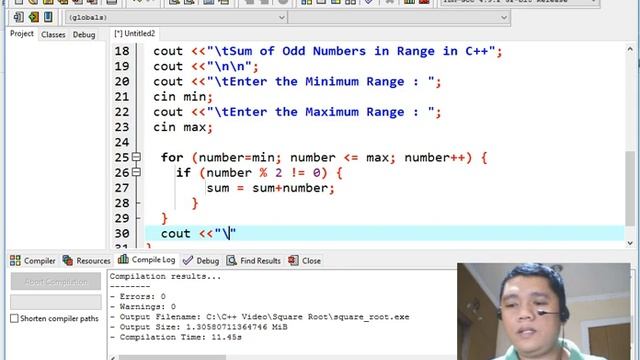Click the Insert toolbar icon beside the globals dropdown
This screenshot has width=640, height=360.
pyautogui.click(x=18, y=17)
